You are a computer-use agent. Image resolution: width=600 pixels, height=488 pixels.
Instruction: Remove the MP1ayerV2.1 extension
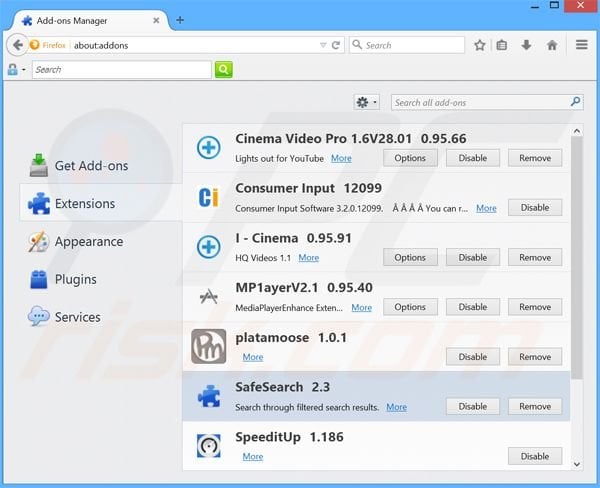pos(535,307)
